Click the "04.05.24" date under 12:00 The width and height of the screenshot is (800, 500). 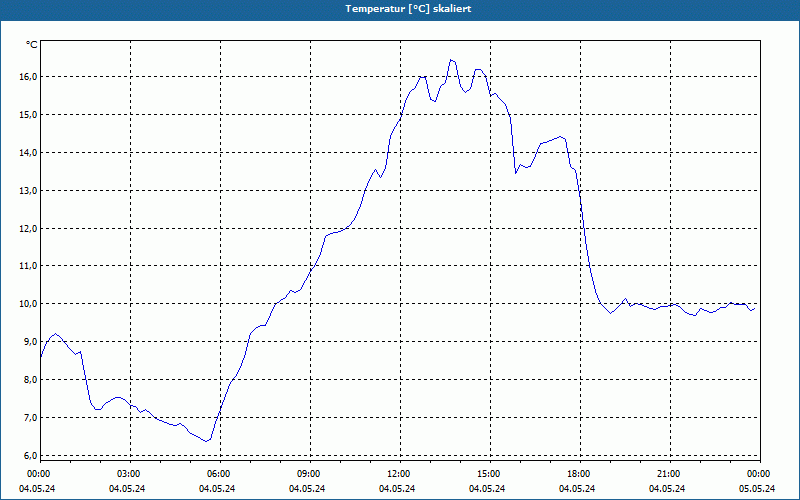pos(397,489)
